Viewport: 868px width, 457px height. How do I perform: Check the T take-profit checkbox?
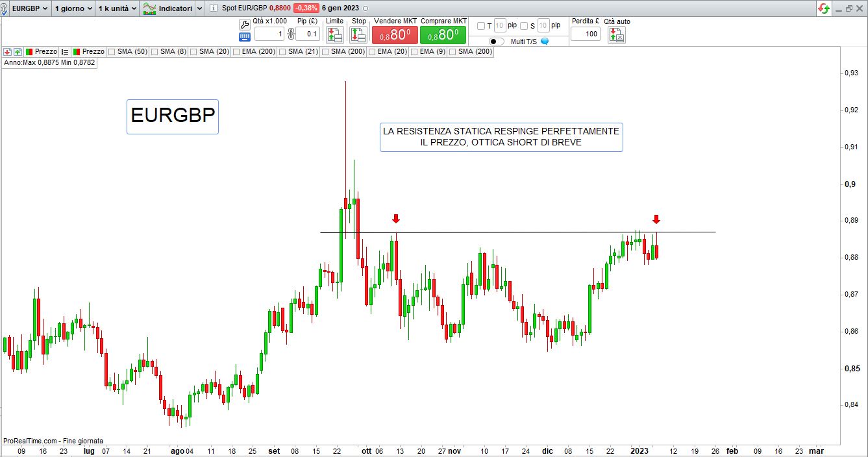pos(481,26)
